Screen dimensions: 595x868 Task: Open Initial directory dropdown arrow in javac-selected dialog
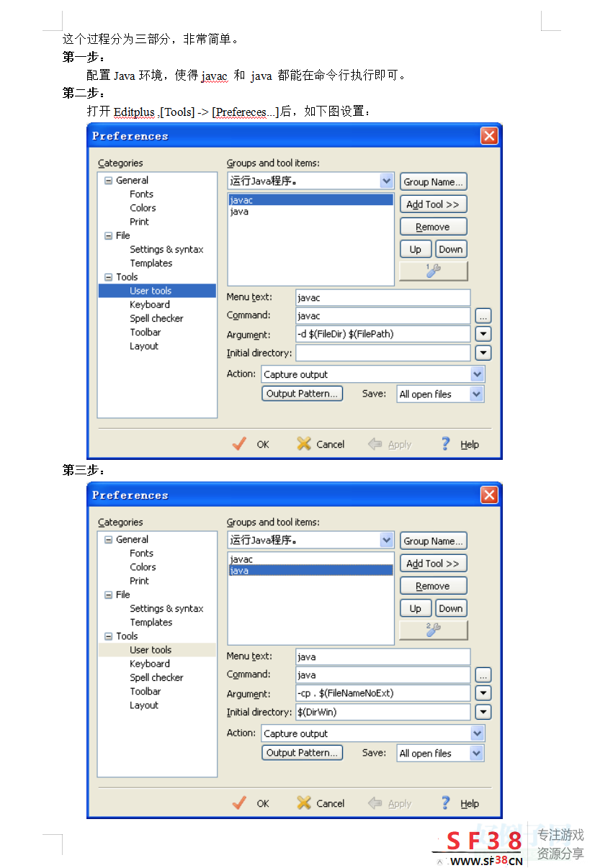pyautogui.click(x=483, y=353)
